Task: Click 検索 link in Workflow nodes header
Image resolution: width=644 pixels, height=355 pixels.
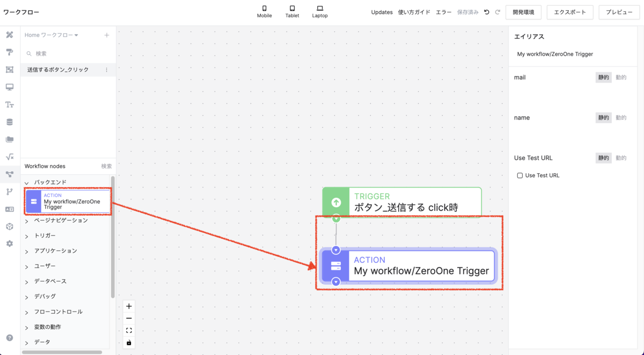Action: coord(107,166)
